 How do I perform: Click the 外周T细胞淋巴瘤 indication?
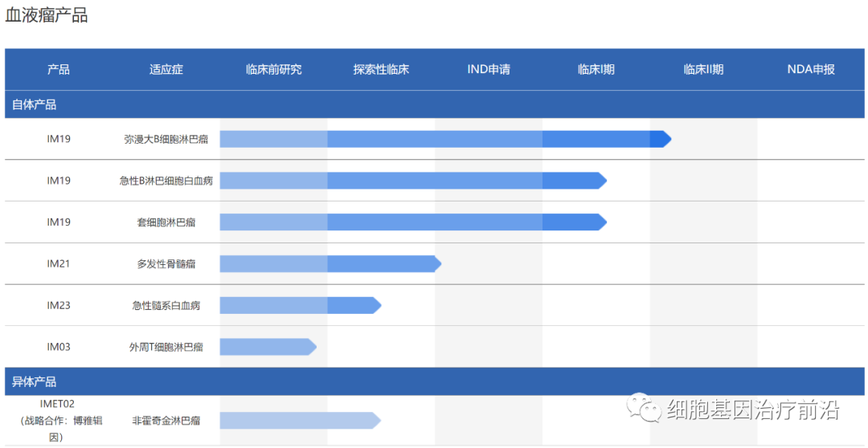[166, 347]
